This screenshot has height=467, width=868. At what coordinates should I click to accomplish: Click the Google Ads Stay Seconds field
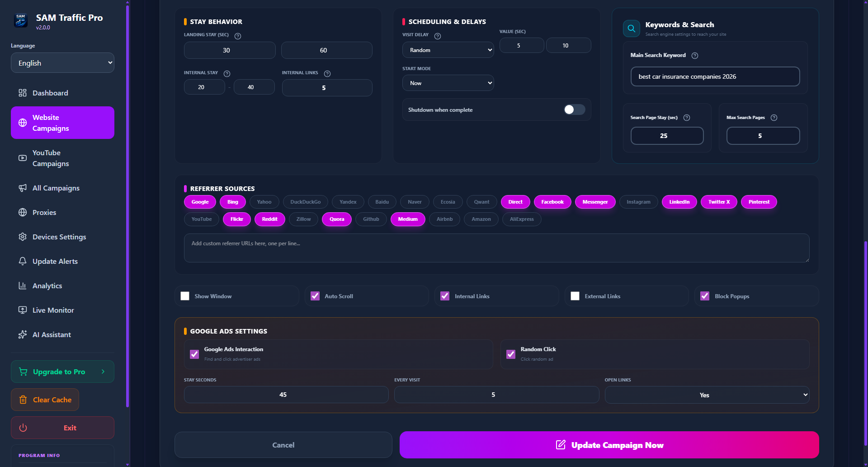[x=286, y=395]
